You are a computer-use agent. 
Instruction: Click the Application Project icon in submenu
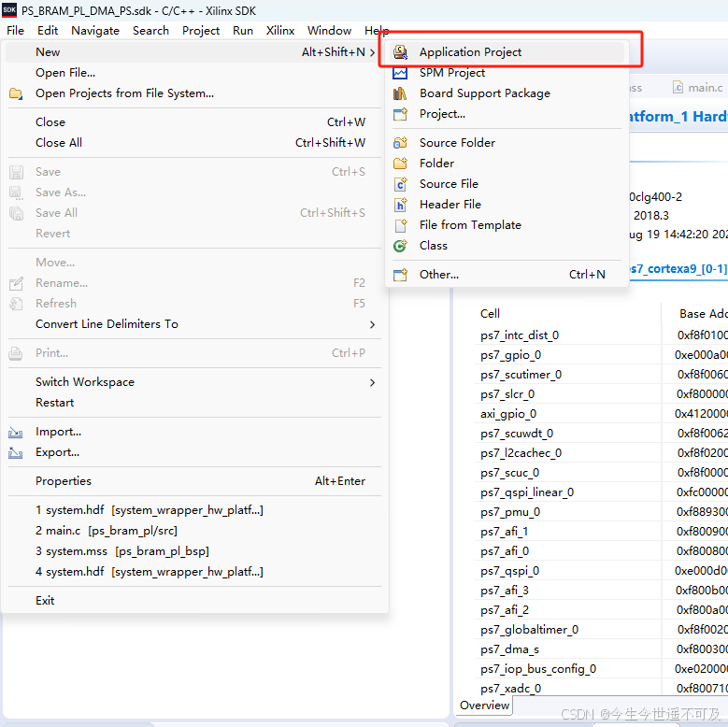click(400, 52)
